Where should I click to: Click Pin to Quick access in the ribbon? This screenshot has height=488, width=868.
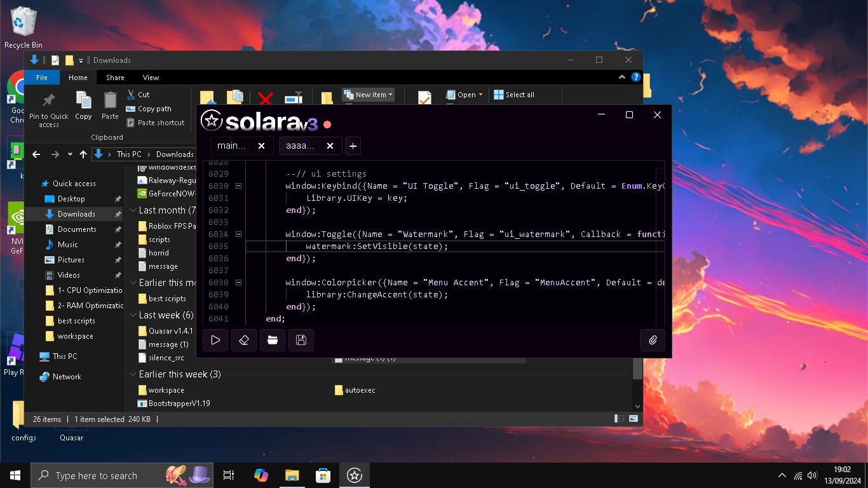[x=48, y=110]
